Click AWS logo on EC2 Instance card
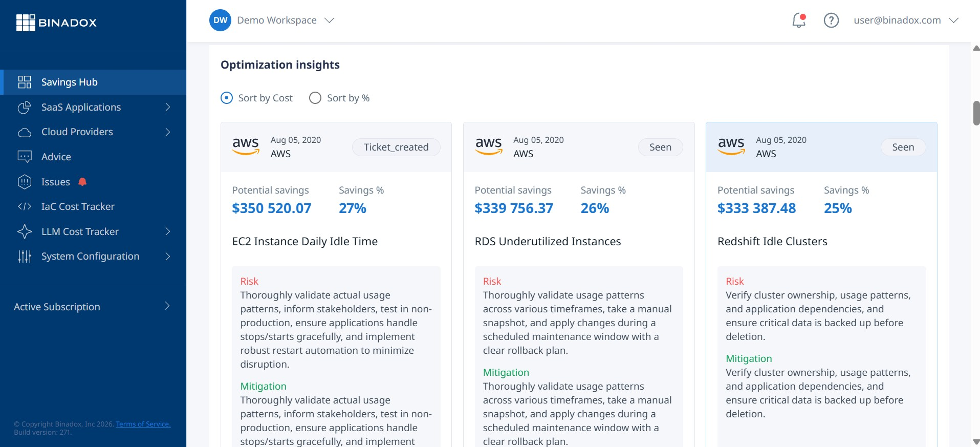This screenshot has width=980, height=447. click(246, 146)
